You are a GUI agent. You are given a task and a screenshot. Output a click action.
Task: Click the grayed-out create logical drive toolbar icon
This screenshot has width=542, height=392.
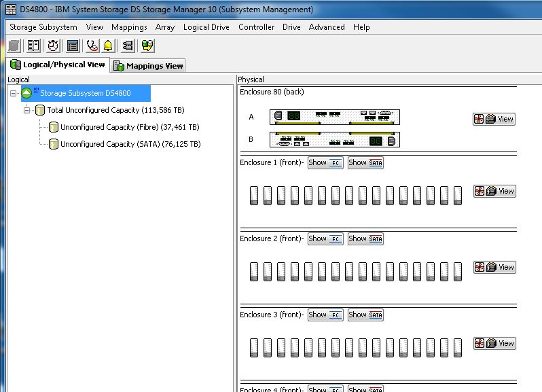click(14, 46)
